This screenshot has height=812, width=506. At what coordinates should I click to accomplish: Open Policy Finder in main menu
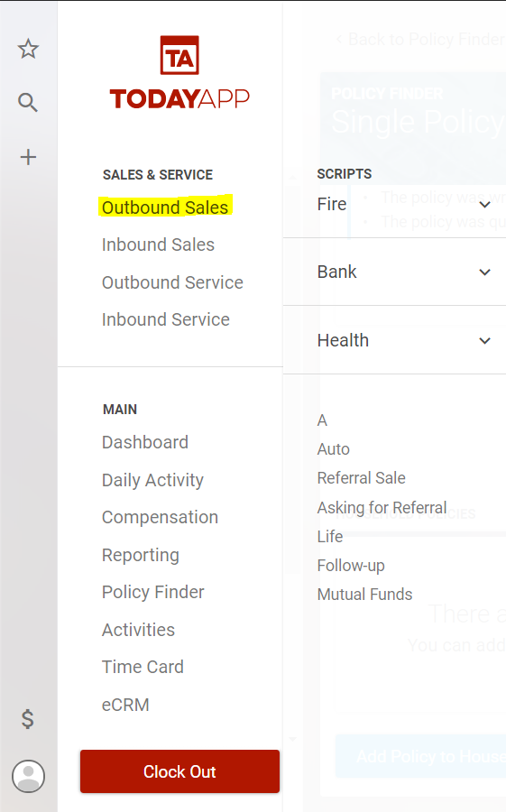pyautogui.click(x=152, y=592)
